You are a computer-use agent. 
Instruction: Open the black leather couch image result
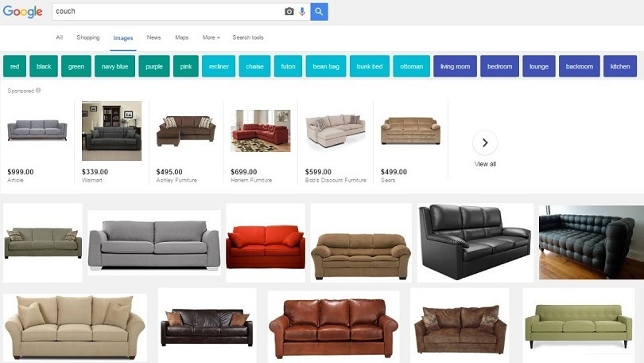click(x=475, y=243)
